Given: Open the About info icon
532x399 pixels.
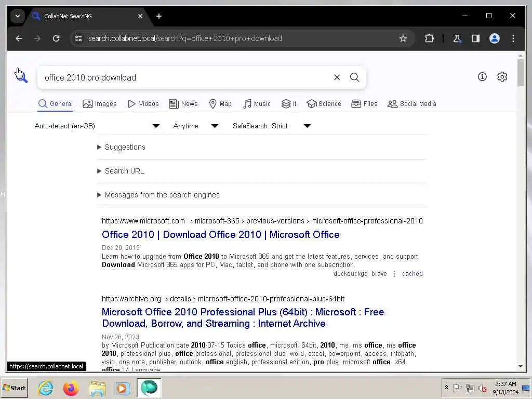Looking at the screenshot, I should point(482,77).
